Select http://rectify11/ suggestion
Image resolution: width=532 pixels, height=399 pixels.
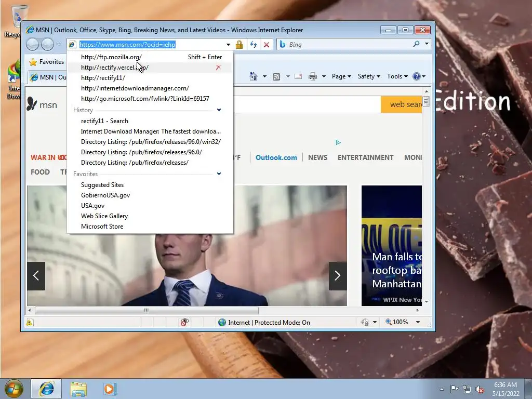pos(150,78)
